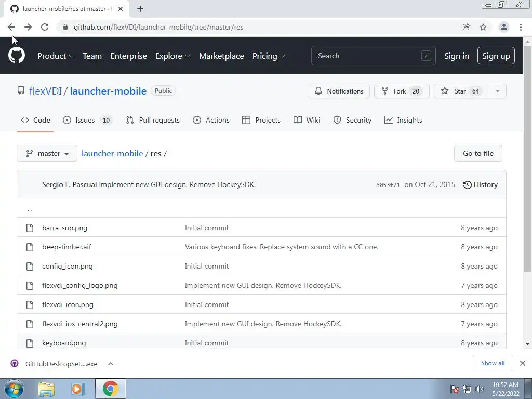Click file icon next to config_icon.png
The height and width of the screenshot is (399, 532).
click(x=30, y=267)
